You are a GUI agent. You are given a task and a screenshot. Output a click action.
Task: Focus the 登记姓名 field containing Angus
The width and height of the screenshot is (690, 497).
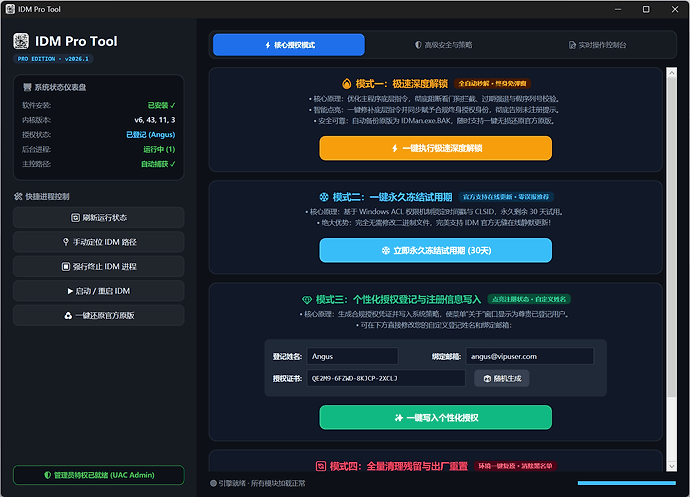(352, 356)
